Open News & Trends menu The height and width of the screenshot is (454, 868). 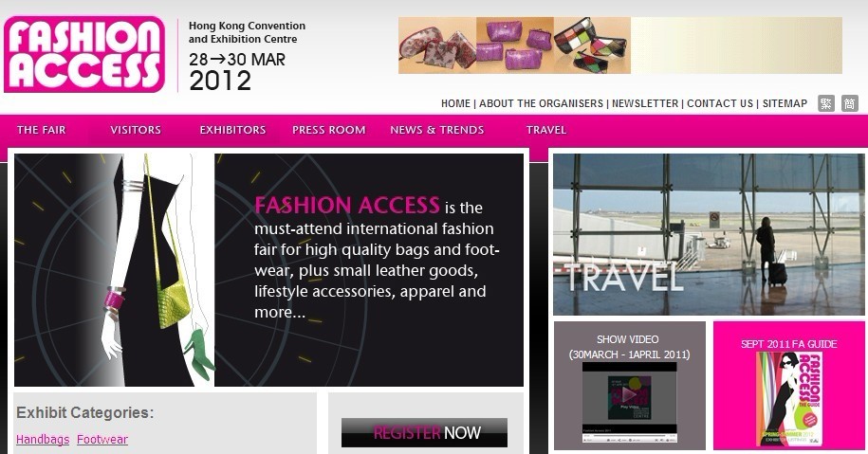point(436,130)
